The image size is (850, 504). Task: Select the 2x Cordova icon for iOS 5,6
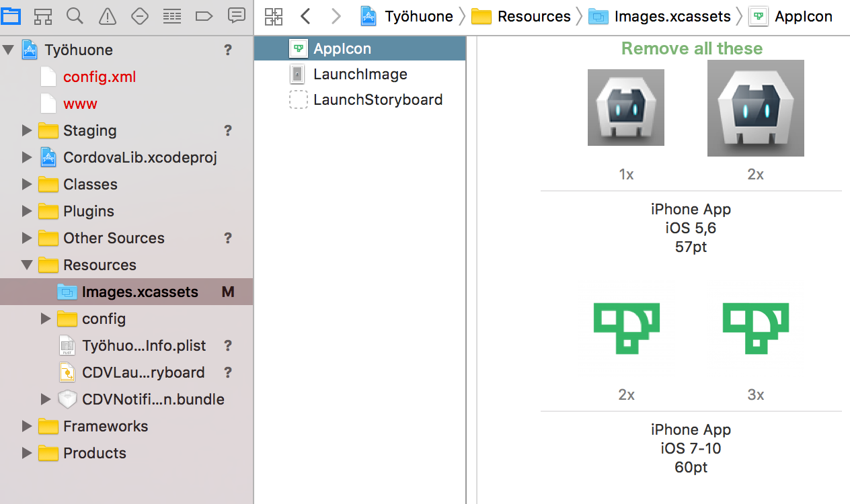pos(755,108)
